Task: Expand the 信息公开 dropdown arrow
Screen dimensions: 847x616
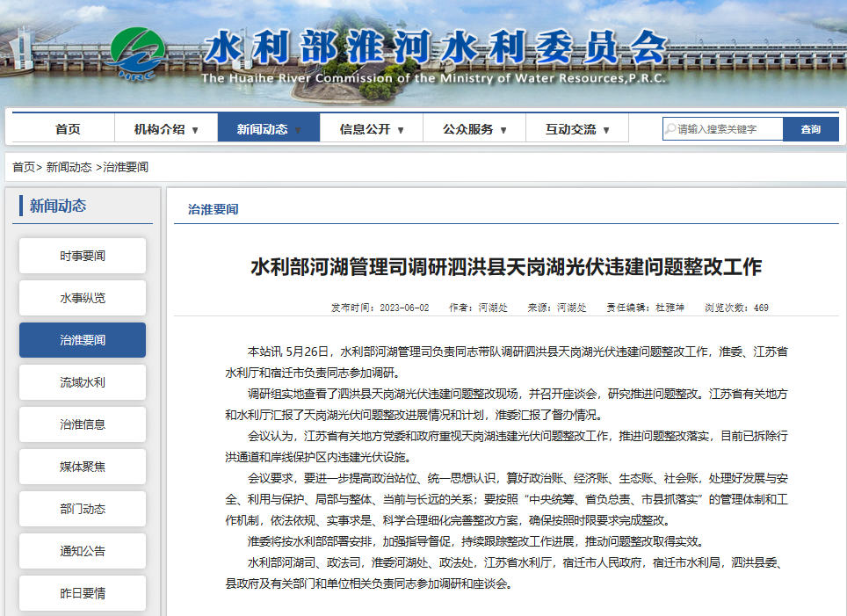Action: click(401, 130)
